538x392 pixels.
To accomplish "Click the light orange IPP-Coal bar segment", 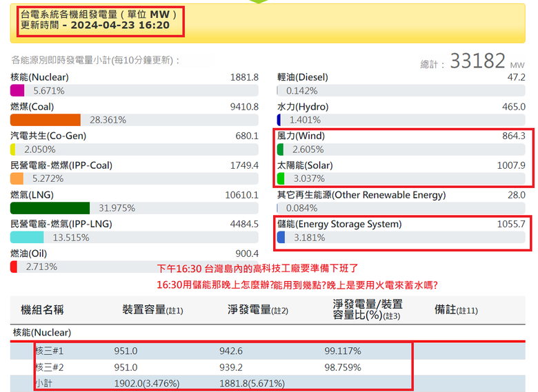I will (x=17, y=178).
